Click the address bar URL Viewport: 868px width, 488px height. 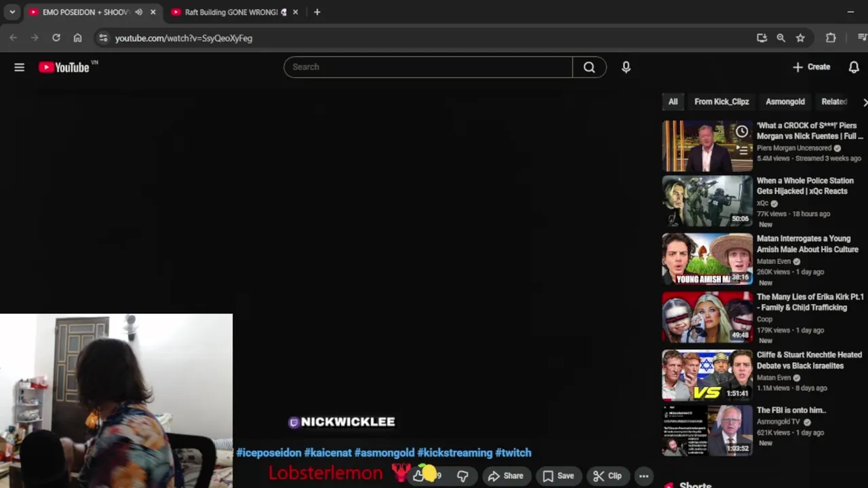184,38
